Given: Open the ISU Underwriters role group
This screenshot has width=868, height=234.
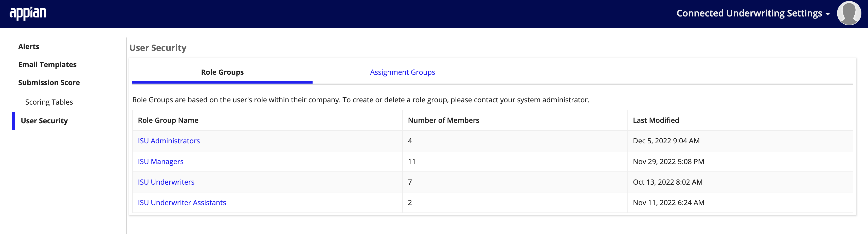Looking at the screenshot, I should (166, 182).
